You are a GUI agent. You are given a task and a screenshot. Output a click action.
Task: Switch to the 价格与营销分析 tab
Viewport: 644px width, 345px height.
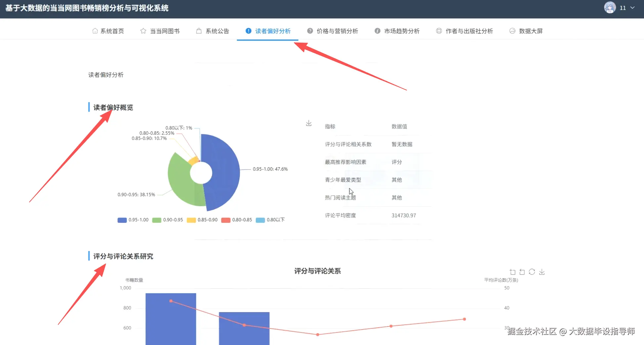(x=338, y=30)
